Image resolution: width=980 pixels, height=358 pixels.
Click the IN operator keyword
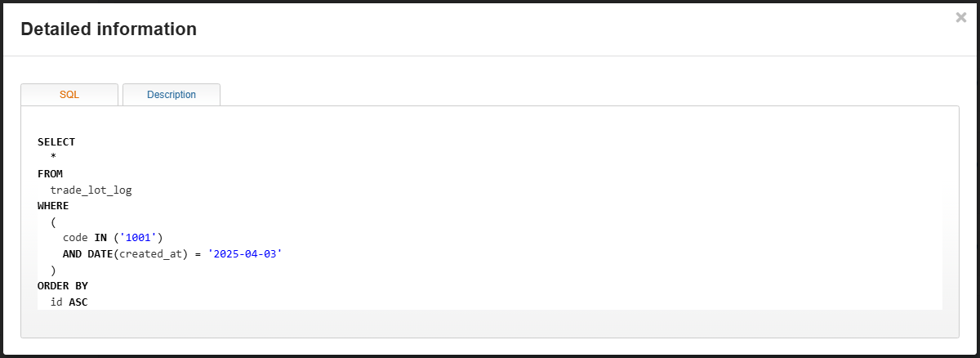(100, 238)
